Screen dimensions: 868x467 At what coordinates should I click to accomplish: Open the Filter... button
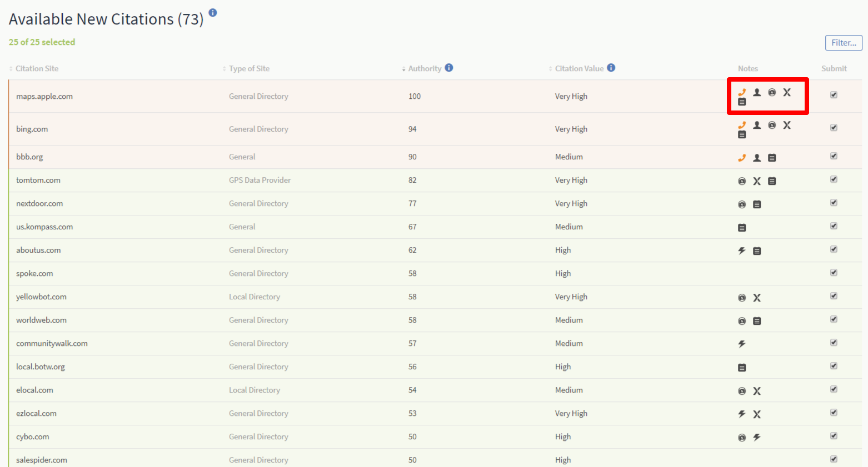pos(844,43)
